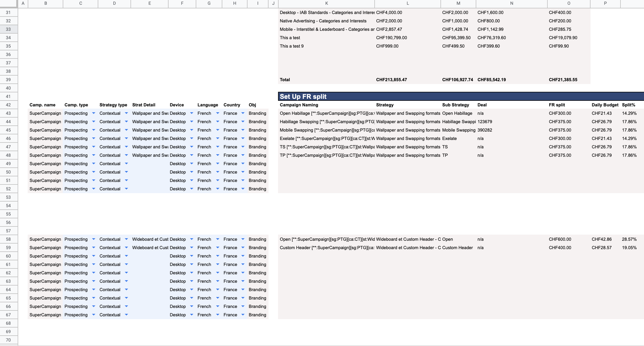Select cell CHF1,600.00
The width and height of the screenshot is (644, 346).
click(512, 13)
